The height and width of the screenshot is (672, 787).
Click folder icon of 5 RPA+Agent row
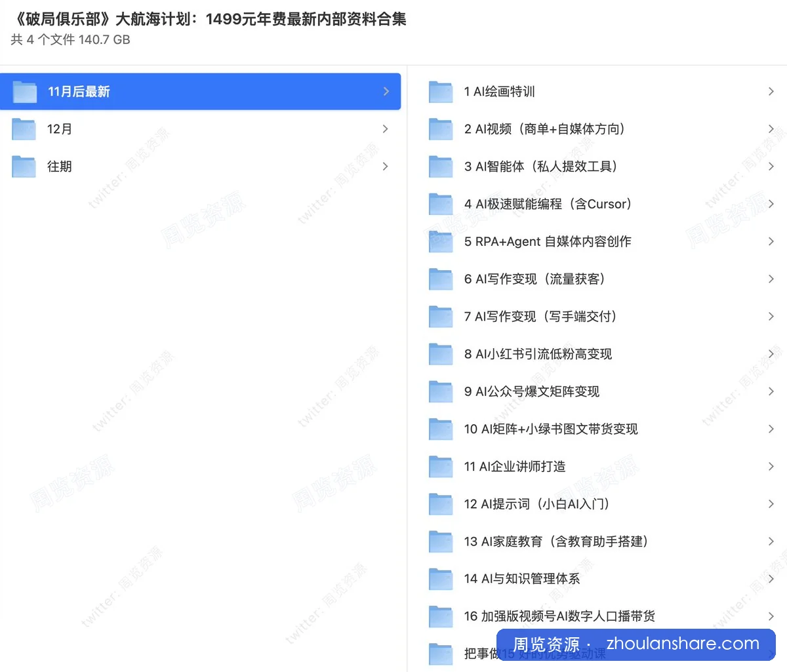click(441, 241)
